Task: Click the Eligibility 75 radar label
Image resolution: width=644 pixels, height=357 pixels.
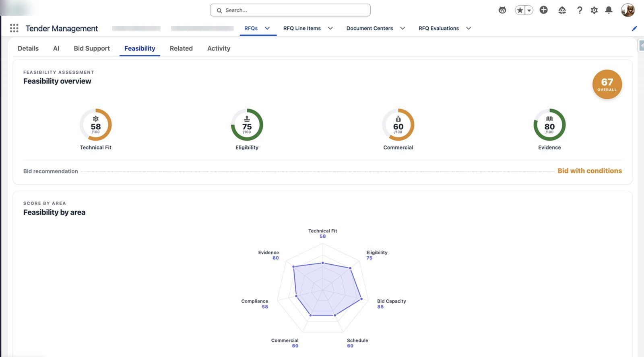Action: coord(377,255)
